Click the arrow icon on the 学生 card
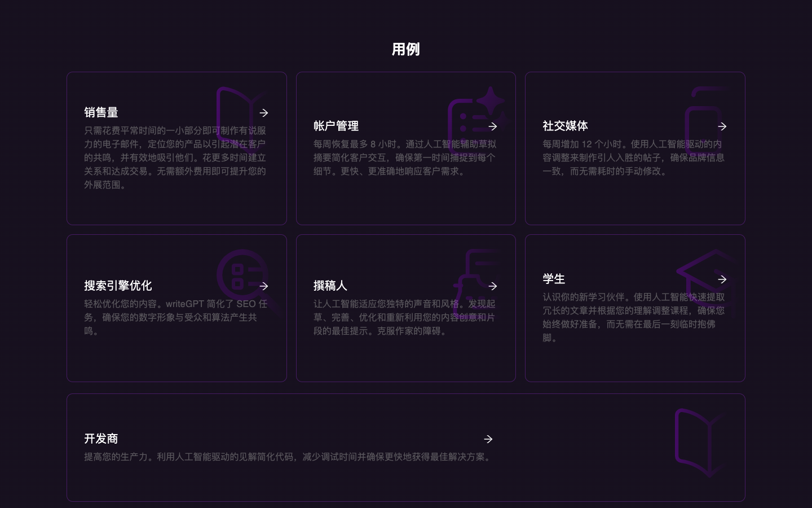Viewport: 812px width, 508px height. pyautogui.click(x=722, y=279)
